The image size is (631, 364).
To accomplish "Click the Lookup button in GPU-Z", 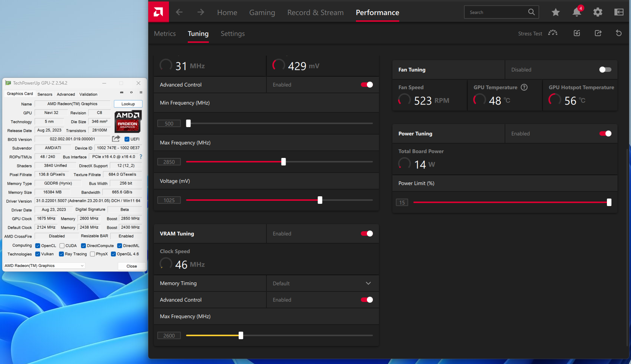I will coord(128,104).
